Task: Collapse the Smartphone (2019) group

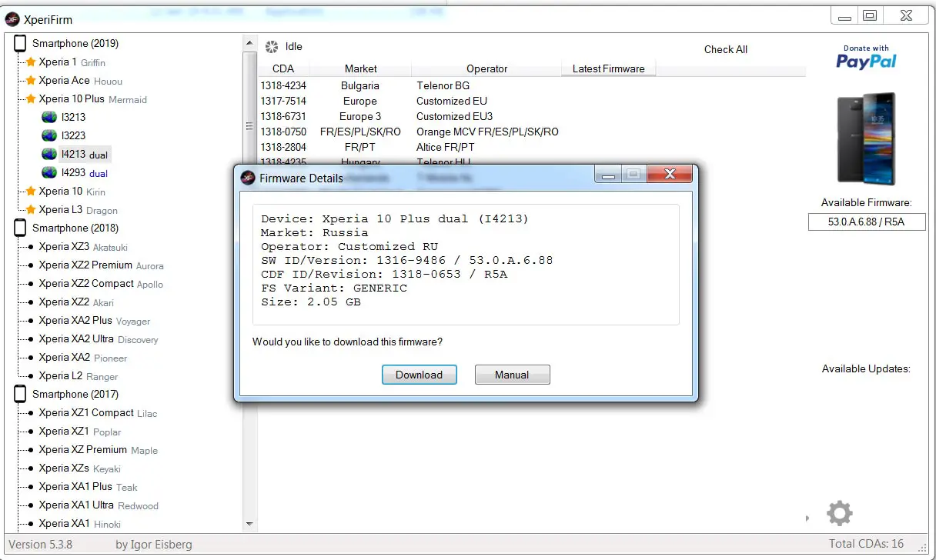Action: (75, 44)
